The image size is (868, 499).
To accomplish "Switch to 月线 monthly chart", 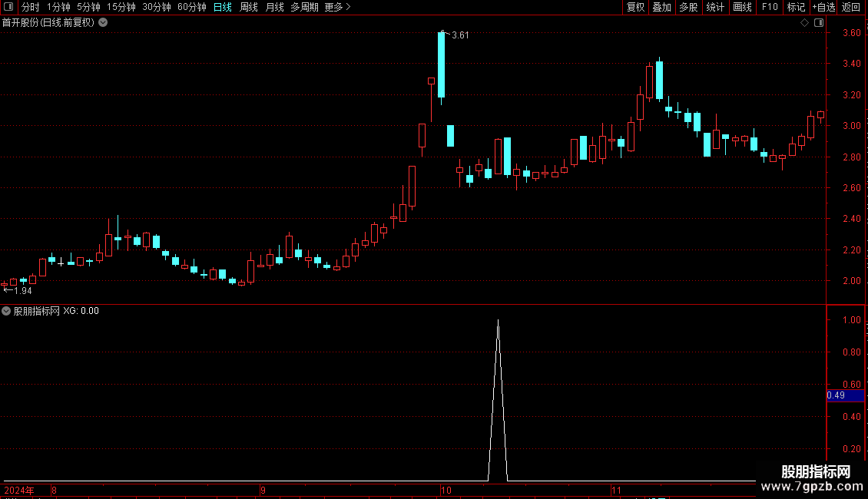I will (274, 7).
